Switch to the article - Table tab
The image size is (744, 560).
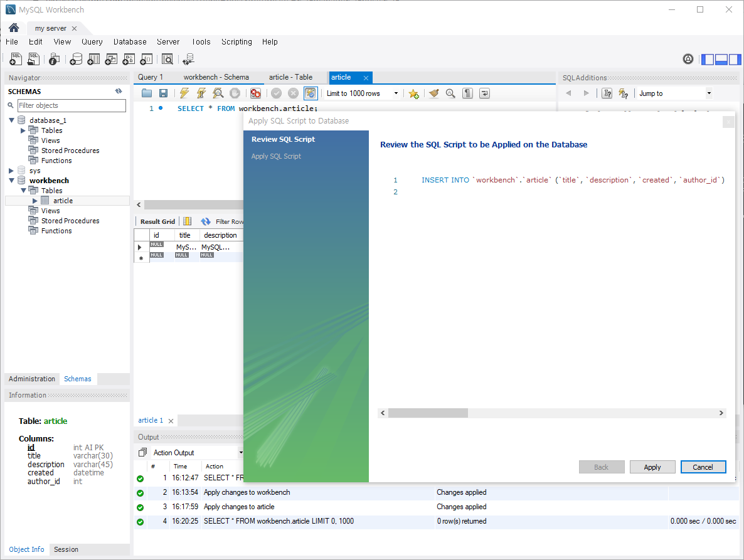[x=290, y=77]
